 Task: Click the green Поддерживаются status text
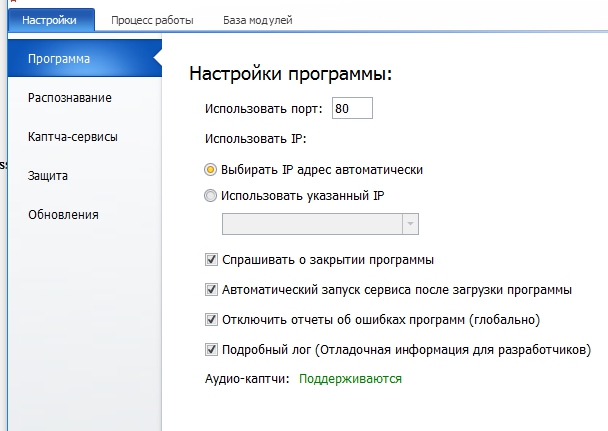coord(350,379)
